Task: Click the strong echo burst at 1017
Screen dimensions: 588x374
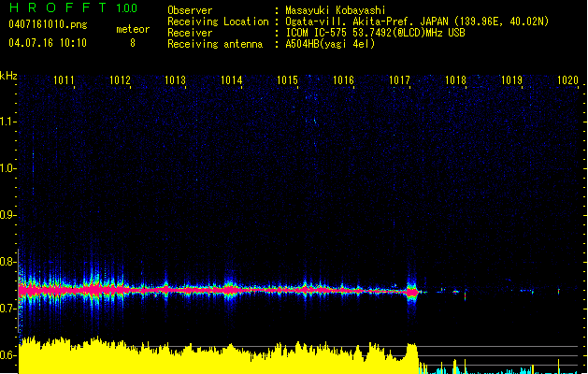Action: 412,292
